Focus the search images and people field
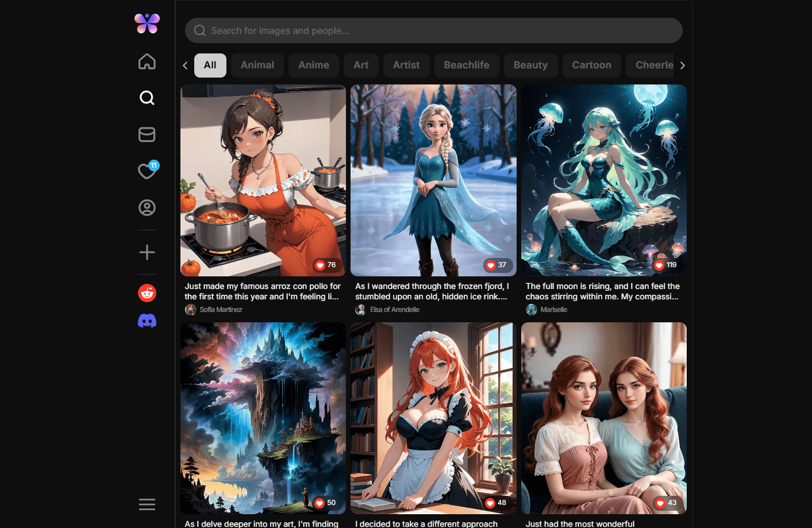 [x=434, y=30]
